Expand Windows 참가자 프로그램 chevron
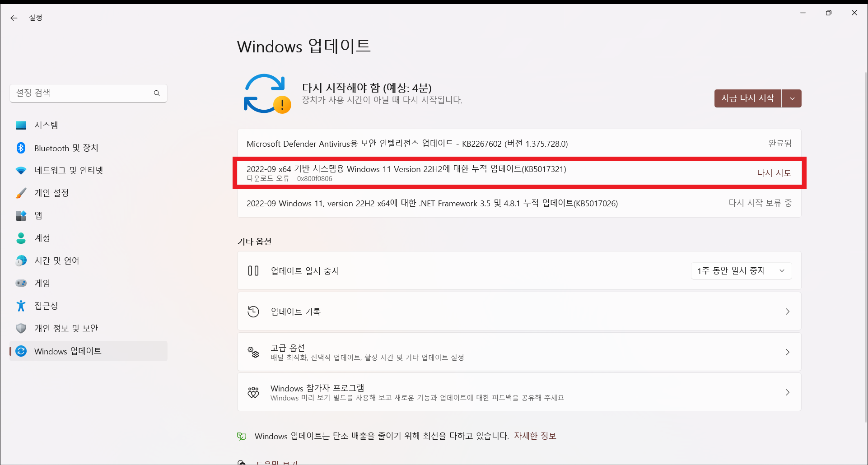This screenshot has width=868, height=465. tap(788, 392)
